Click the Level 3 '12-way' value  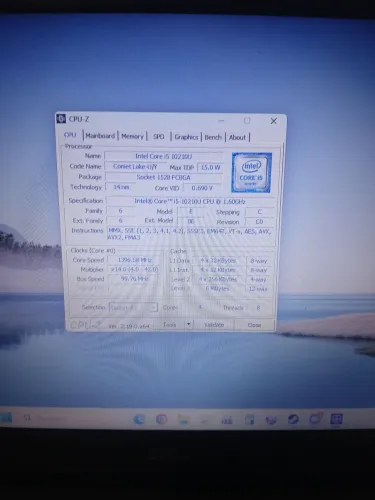pyautogui.click(x=258, y=289)
